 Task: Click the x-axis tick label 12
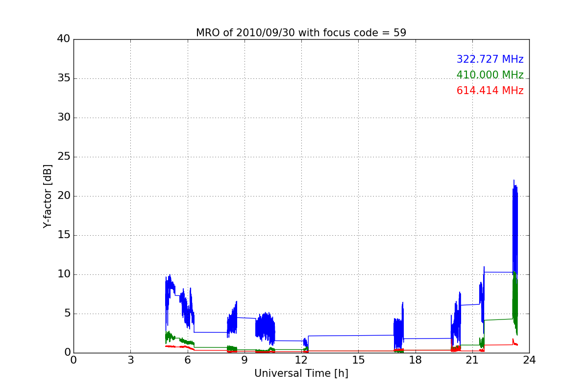coord(301,360)
